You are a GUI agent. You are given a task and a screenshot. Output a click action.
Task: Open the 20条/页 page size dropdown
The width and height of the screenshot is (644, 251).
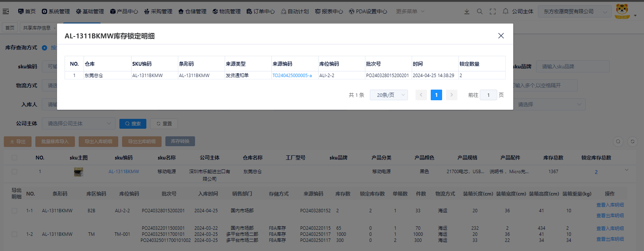click(389, 95)
